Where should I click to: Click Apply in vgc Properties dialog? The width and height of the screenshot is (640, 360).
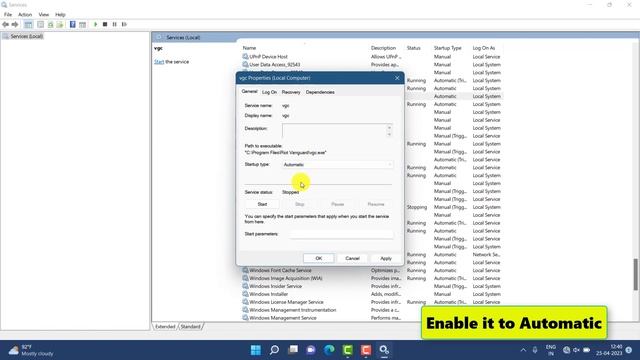point(386,258)
